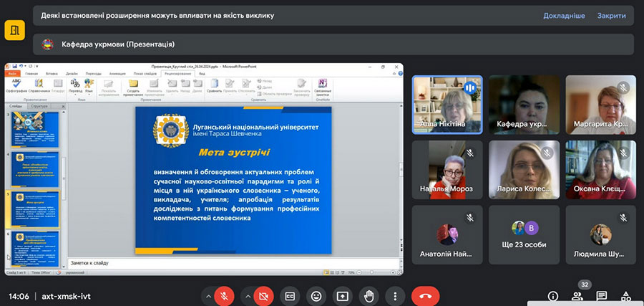Viewport: 644px width, 306px height.
Task: Open more options three-dot menu
Action: coord(394,296)
